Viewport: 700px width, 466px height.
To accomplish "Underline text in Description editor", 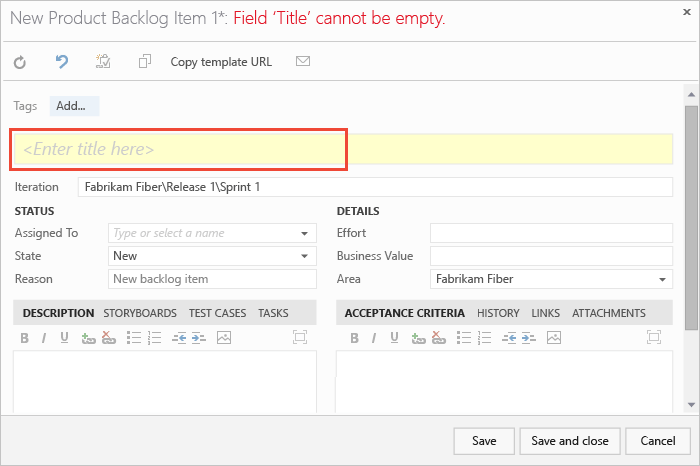I will 64,338.
